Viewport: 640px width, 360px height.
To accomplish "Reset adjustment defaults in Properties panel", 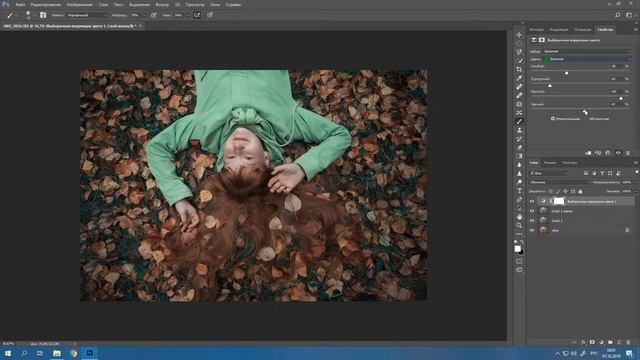I will tap(608, 153).
